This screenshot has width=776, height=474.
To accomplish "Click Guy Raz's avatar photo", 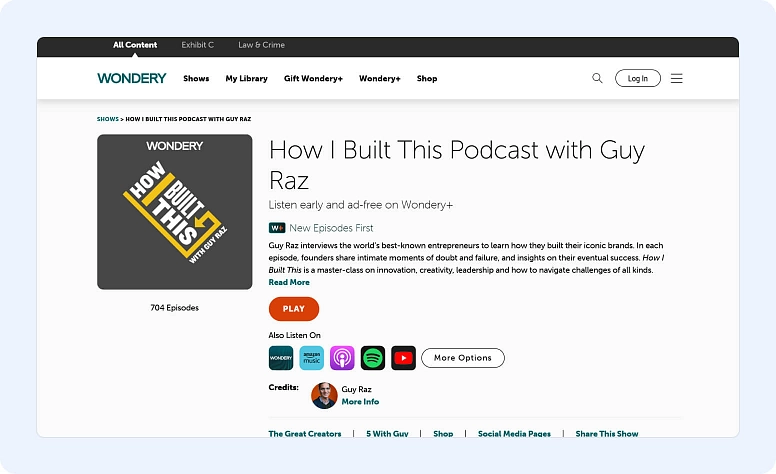I will pos(324,395).
